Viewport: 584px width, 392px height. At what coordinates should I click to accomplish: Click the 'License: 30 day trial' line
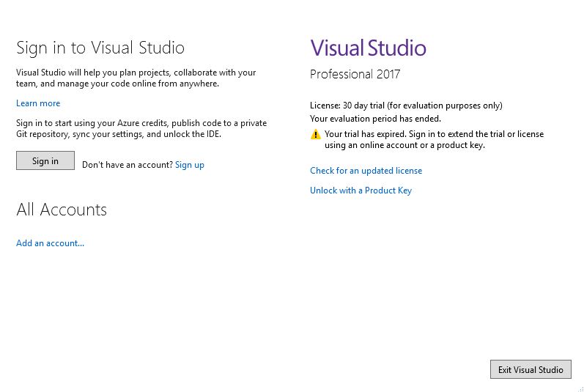406,106
